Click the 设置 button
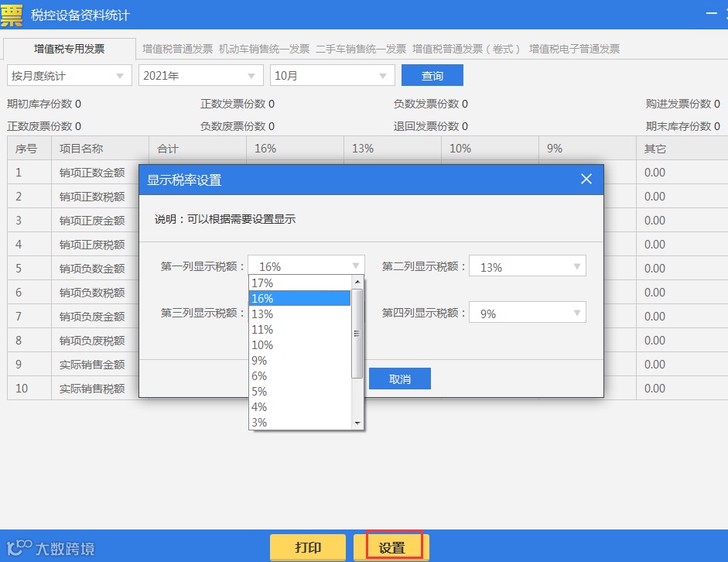This screenshot has width=728, height=562. pyautogui.click(x=391, y=547)
